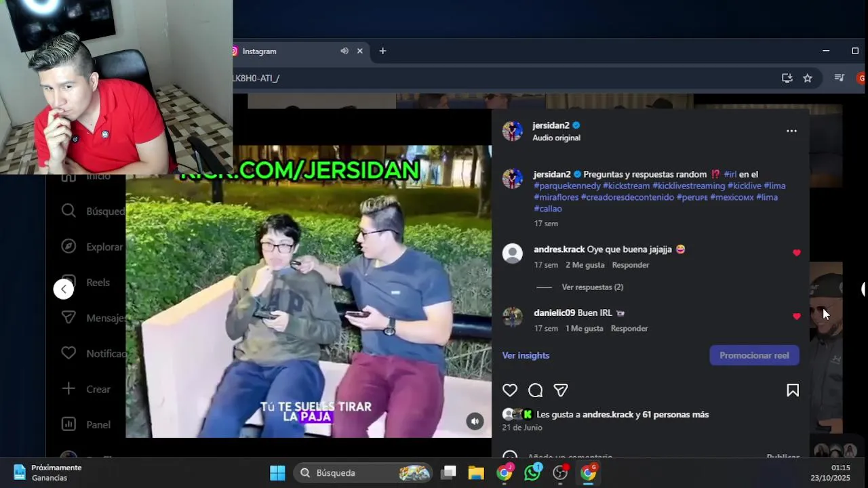This screenshot has height=488, width=868.
Task: Unlike danielic09 comment heart
Action: (797, 317)
